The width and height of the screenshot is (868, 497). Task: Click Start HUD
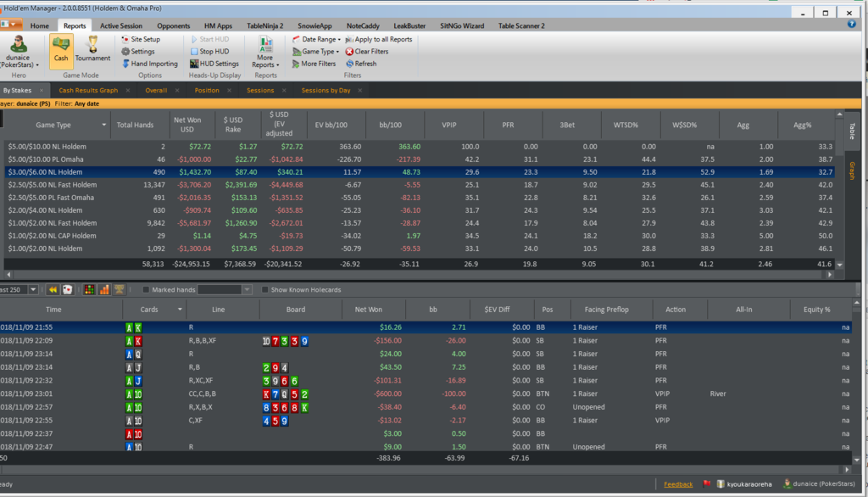(x=210, y=39)
